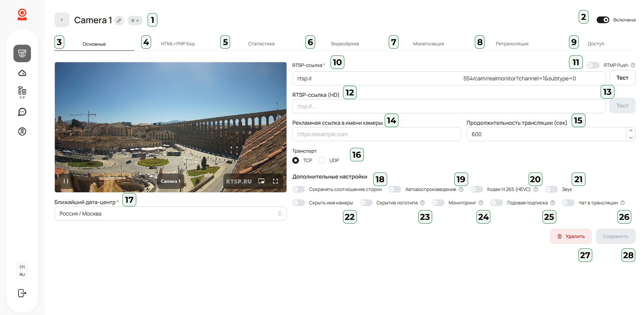Screen dimensions: 644x315
Task: Enable picture-in-picture on the video player
Action: pos(261,181)
